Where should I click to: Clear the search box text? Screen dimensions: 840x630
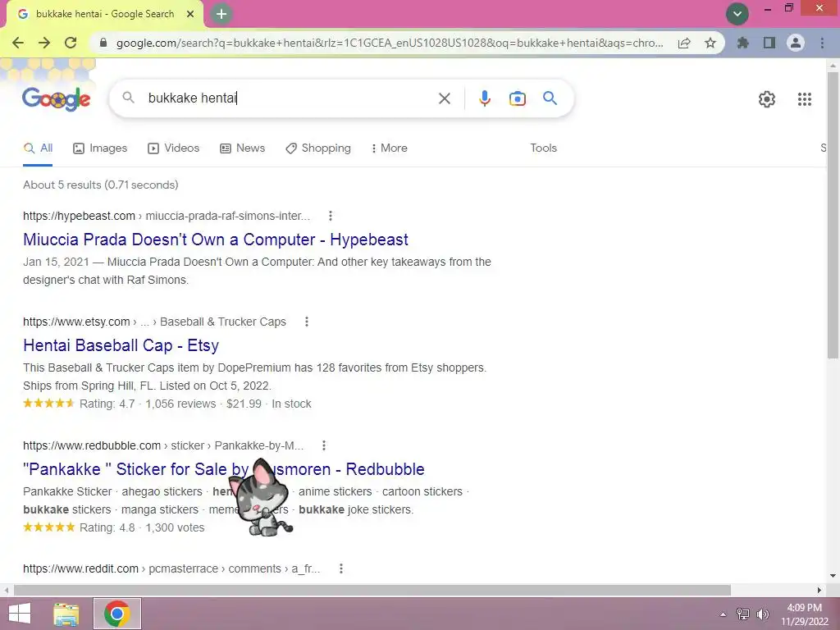pyautogui.click(x=444, y=98)
